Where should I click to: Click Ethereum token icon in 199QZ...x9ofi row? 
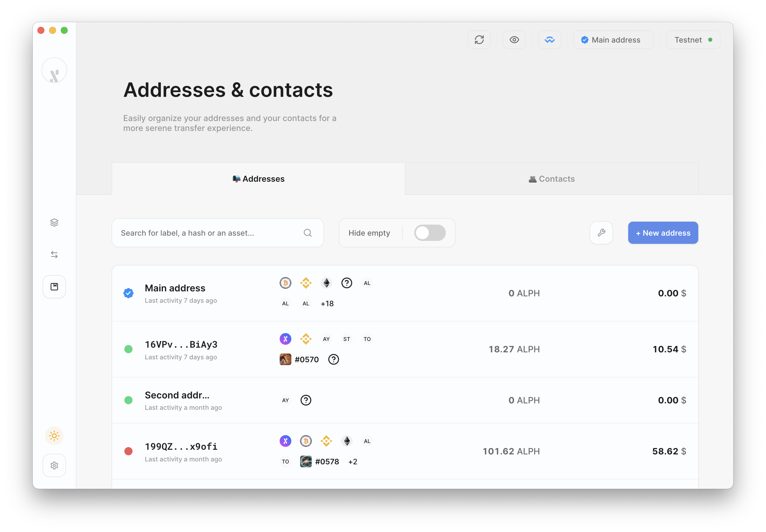tap(347, 441)
